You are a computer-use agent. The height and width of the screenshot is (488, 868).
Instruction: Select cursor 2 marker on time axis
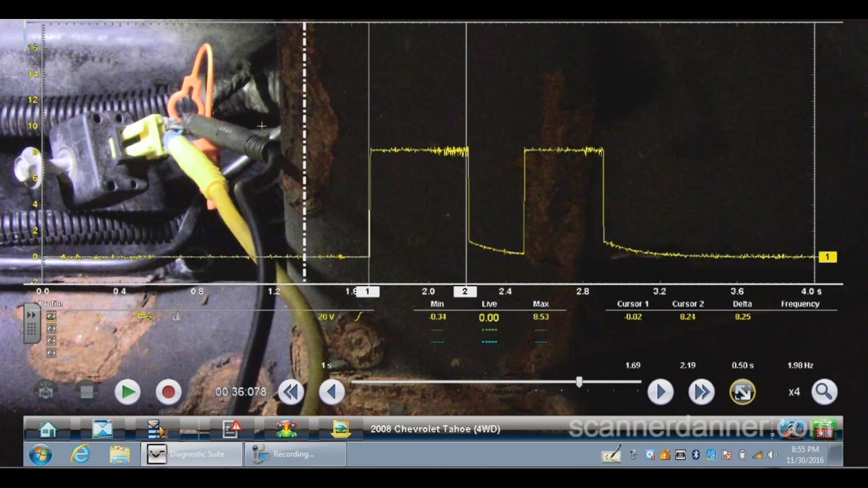(465, 291)
